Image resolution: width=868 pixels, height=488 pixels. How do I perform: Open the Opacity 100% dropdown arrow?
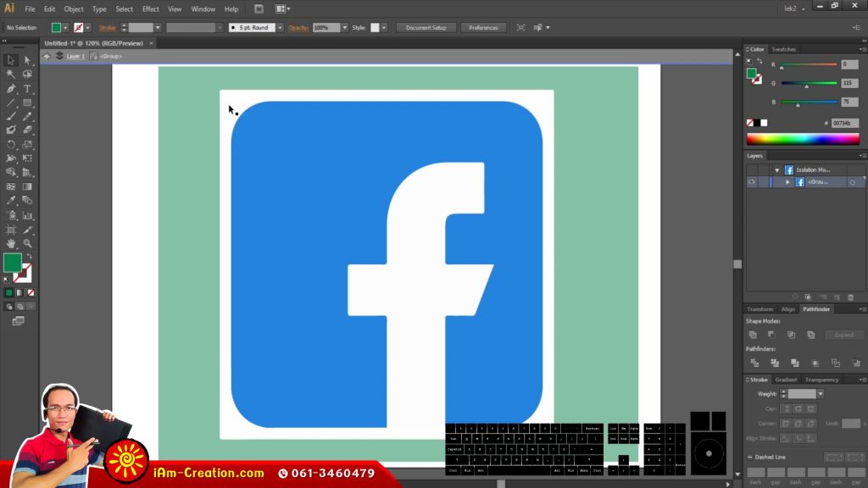pos(344,28)
